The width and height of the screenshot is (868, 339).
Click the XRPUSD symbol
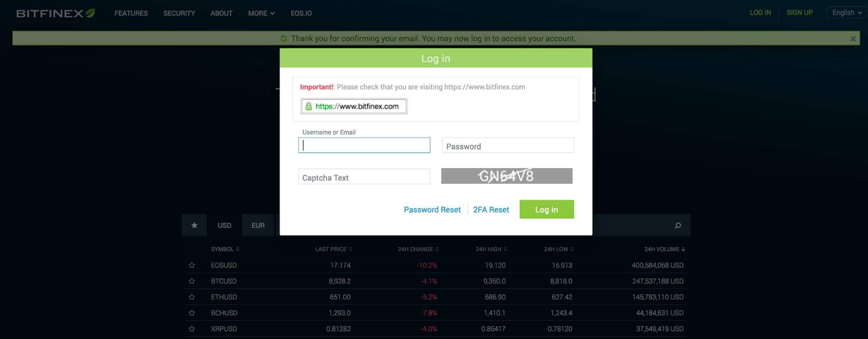tap(224, 329)
